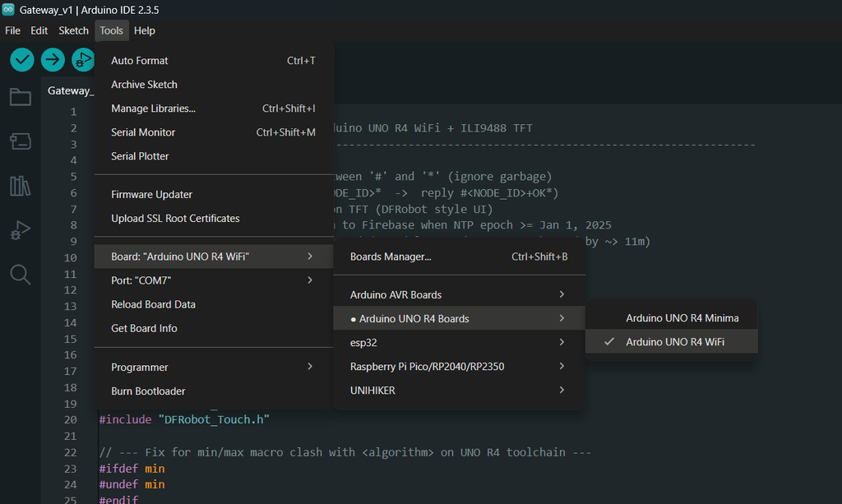Open the Debug sidebar panel icon
Image resolution: width=842 pixels, height=504 pixels.
pyautogui.click(x=21, y=230)
